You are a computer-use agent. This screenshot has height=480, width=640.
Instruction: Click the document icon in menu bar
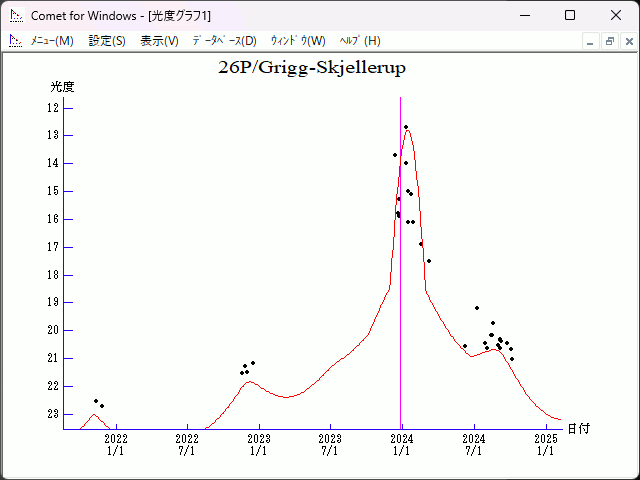(16, 41)
